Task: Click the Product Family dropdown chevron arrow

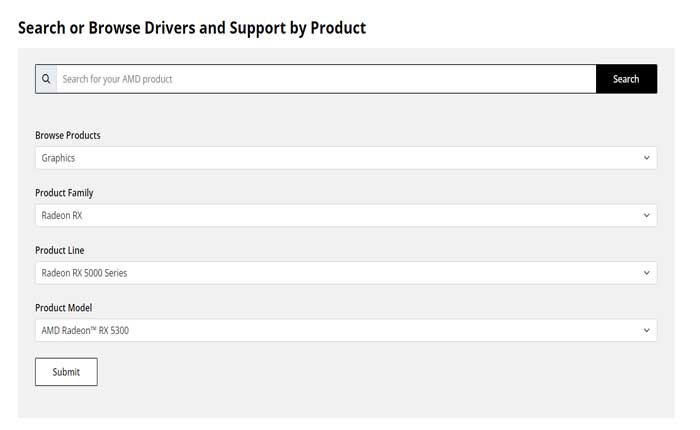Action: tap(647, 215)
